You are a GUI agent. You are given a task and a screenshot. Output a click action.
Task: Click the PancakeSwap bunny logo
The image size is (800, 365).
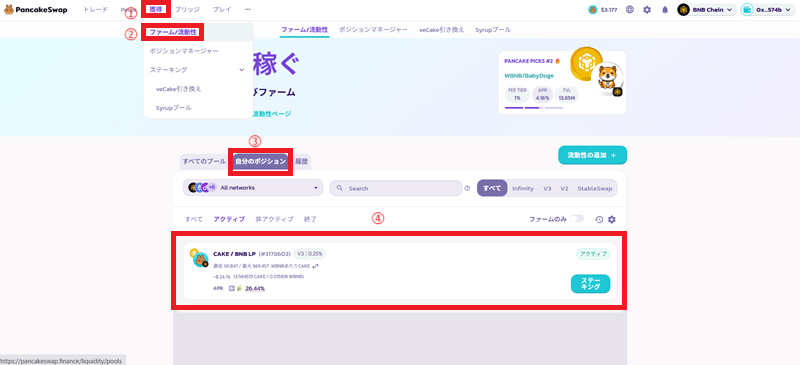pyautogui.click(x=9, y=10)
